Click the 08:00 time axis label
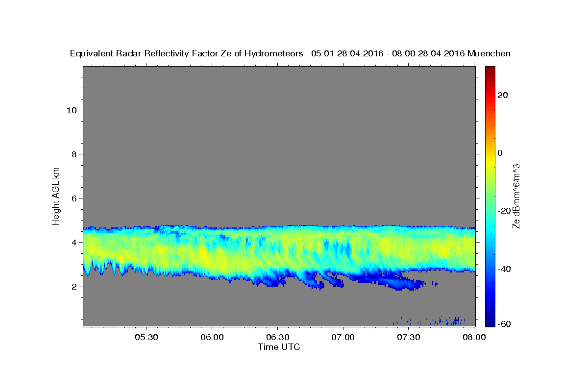The width and height of the screenshot is (588, 392). click(474, 338)
